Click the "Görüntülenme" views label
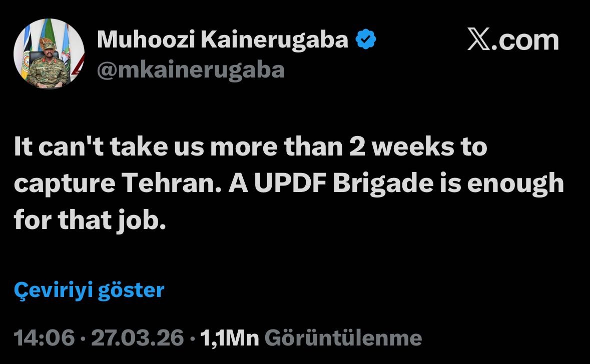This screenshot has height=364, width=590. [343, 338]
